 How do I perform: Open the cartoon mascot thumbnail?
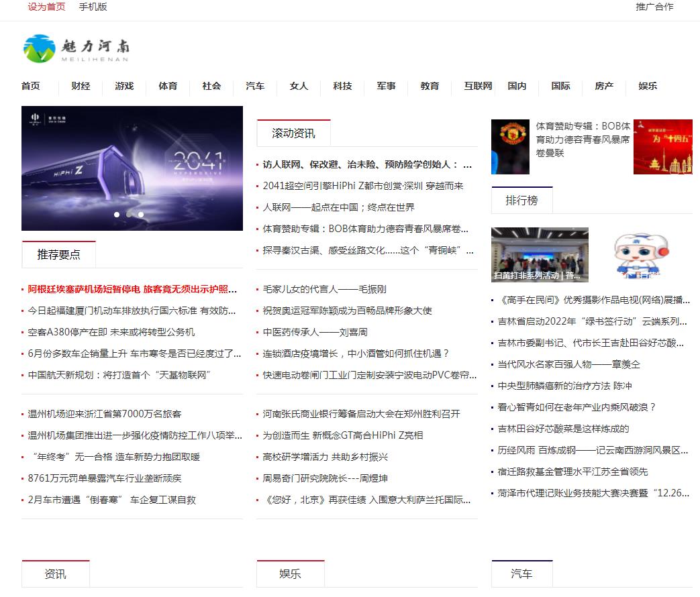[641, 255]
